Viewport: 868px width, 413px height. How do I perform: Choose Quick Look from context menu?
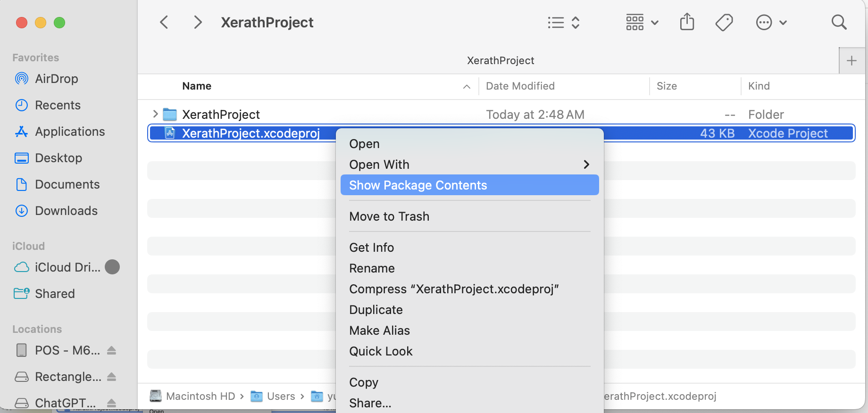point(469,351)
